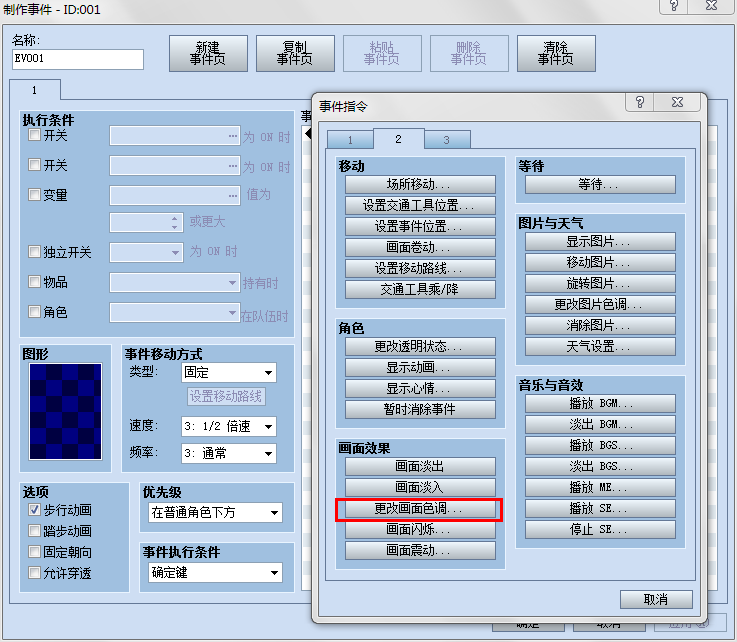Click the 更改图片色调 command
The width and height of the screenshot is (737, 642).
click(600, 305)
